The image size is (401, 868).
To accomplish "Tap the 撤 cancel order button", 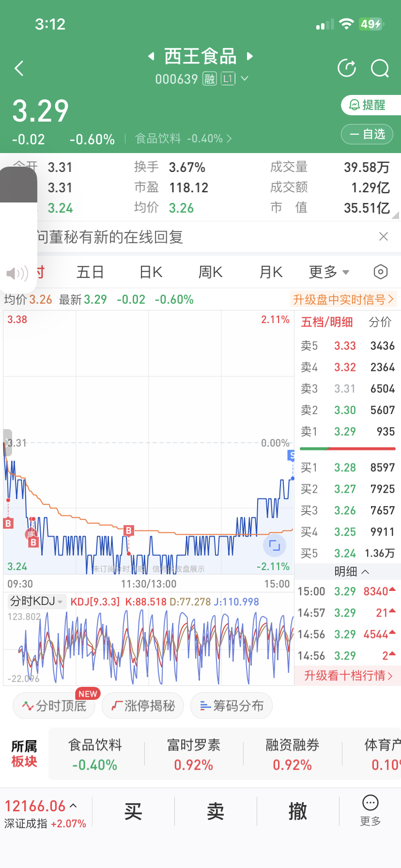I will 298,811.
